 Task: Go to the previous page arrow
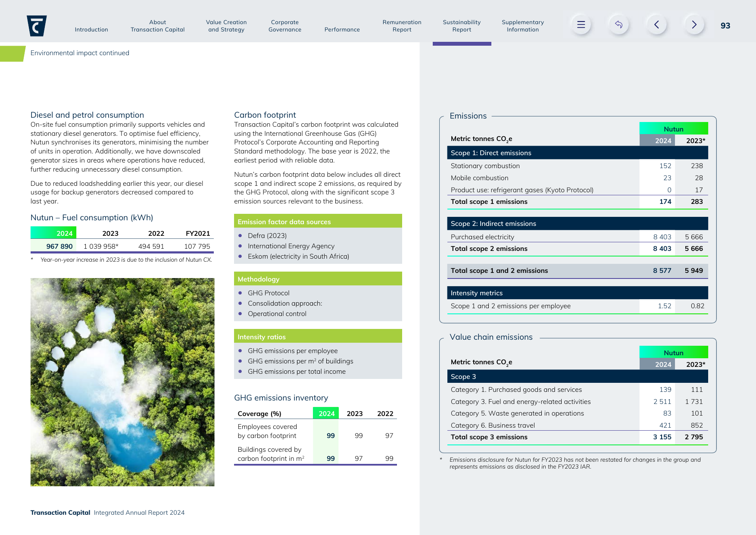(x=656, y=25)
